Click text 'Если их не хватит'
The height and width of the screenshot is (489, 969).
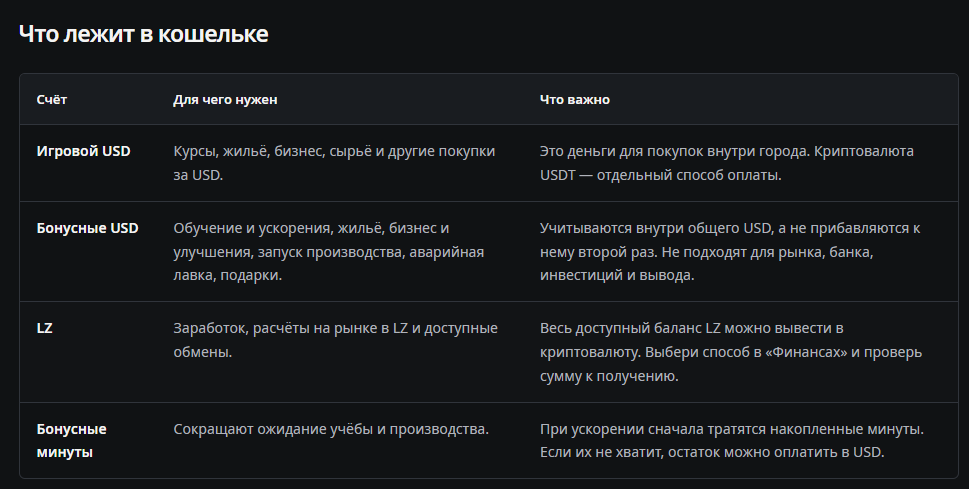(599, 453)
